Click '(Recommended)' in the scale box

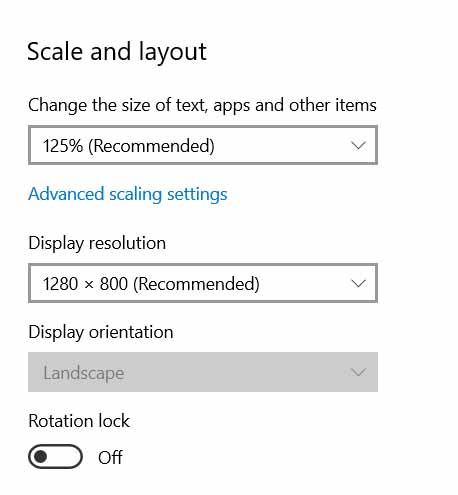click(x=151, y=146)
